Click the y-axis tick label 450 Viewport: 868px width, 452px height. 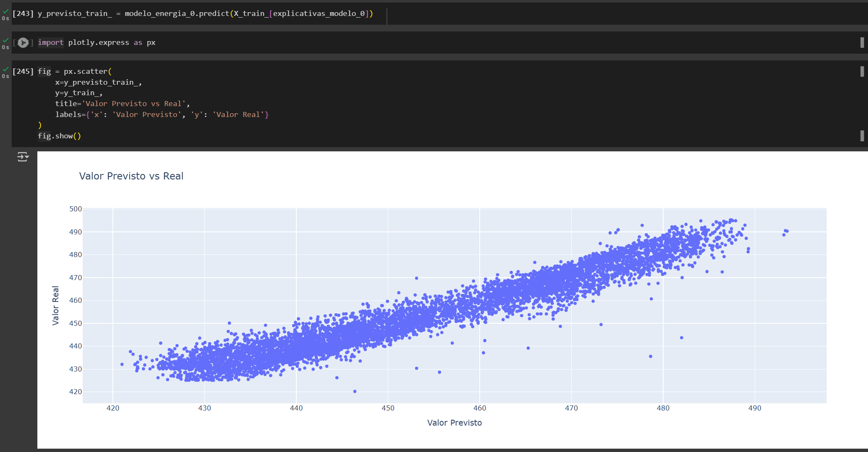point(76,323)
